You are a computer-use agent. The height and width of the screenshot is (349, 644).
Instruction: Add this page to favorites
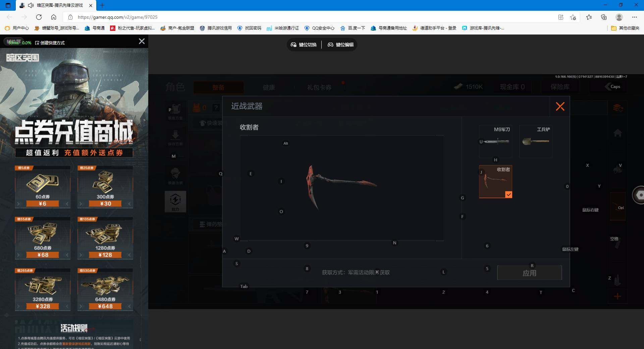pyautogui.click(x=573, y=17)
